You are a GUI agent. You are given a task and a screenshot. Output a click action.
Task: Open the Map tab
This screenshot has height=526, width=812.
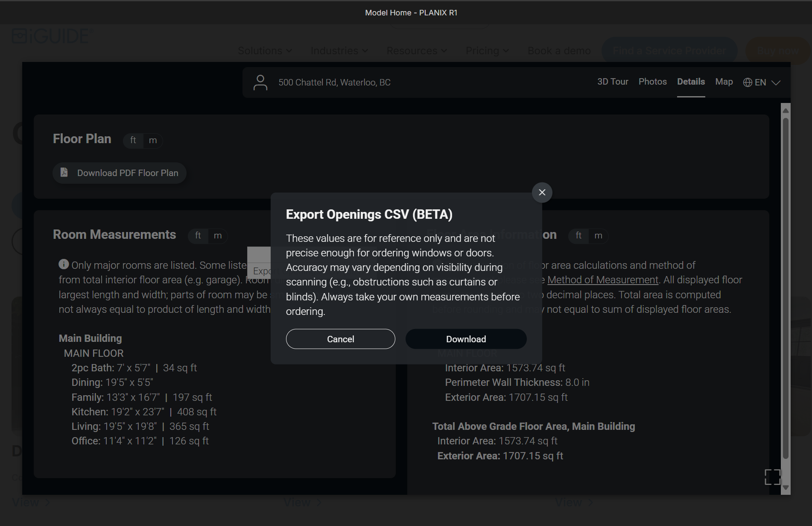(724, 82)
